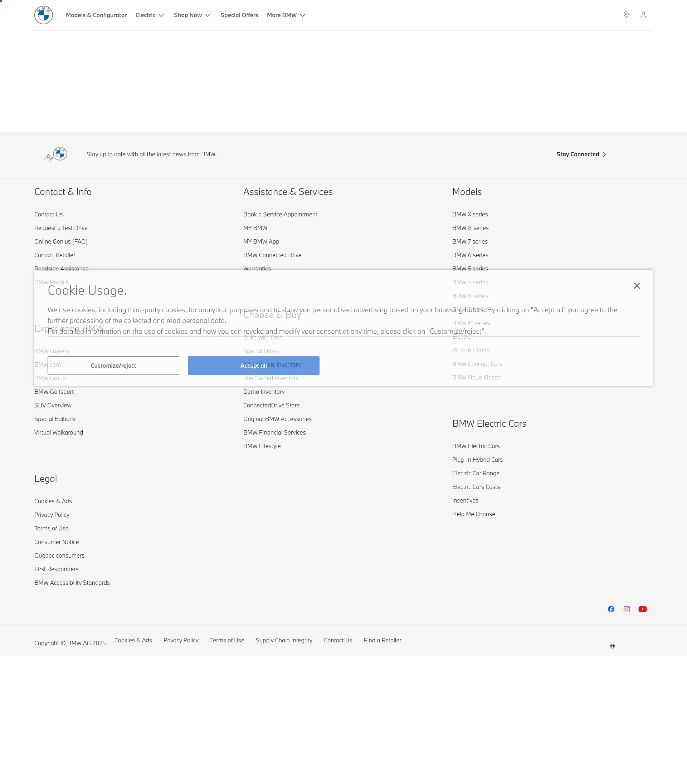687x784 pixels.
Task: Open BMW Financial Services
Action: (274, 433)
